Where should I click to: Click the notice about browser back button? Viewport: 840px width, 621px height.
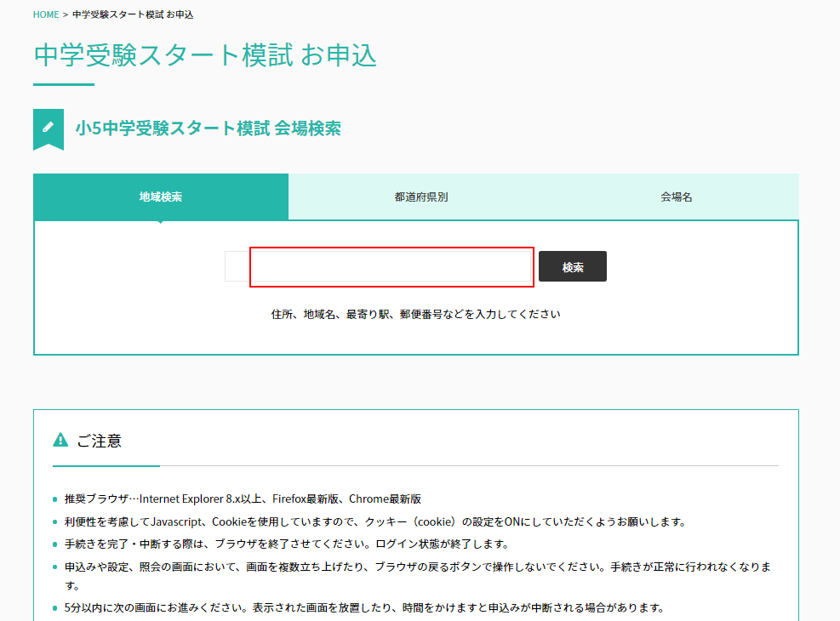417,567
